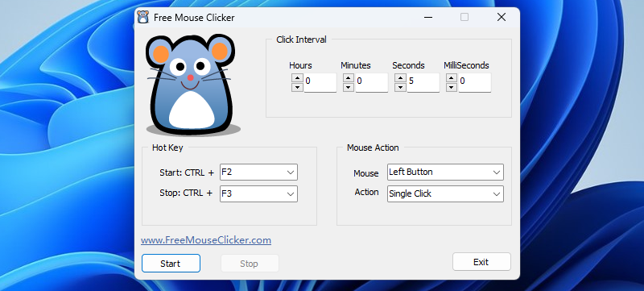The width and height of the screenshot is (644, 291).
Task: Click the Click Interval group label
Action: (x=301, y=39)
